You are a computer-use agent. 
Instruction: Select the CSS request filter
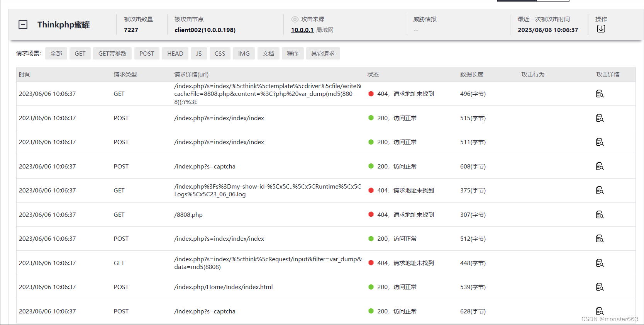point(220,53)
